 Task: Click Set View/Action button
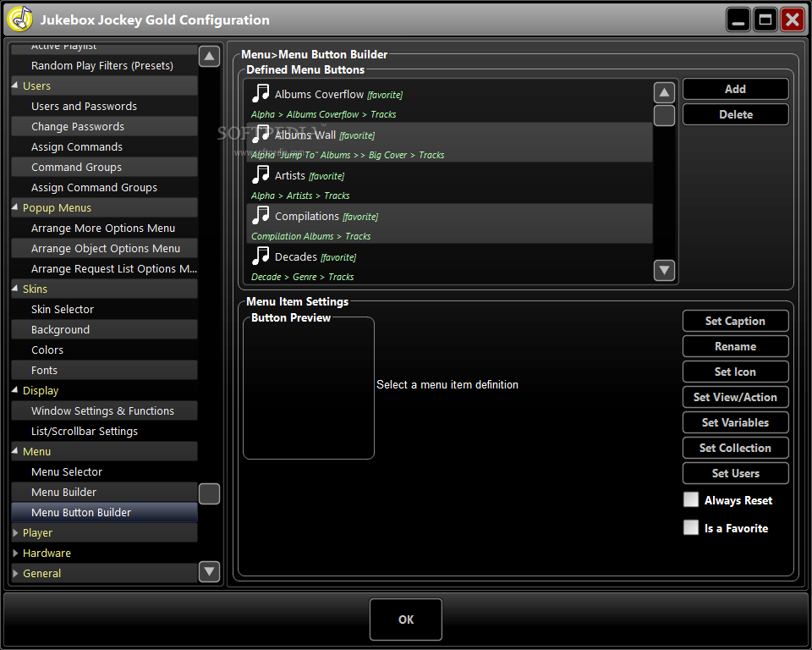coord(735,397)
